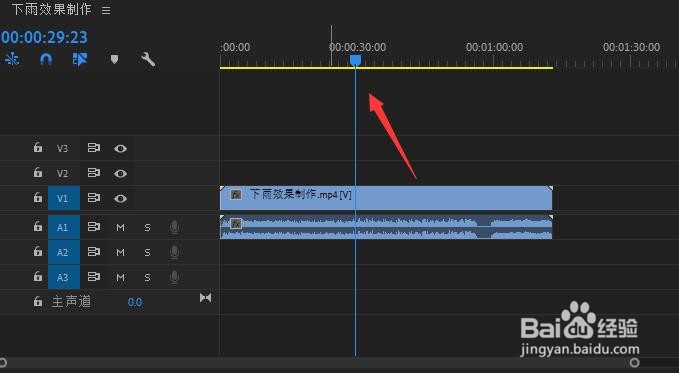Hide track V3 output with eye icon
Screen dimensions: 679x373
click(120, 149)
